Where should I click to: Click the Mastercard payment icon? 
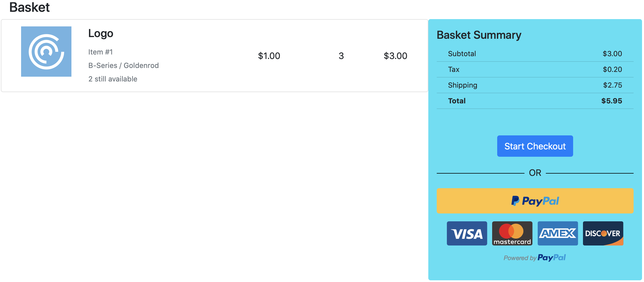(512, 233)
